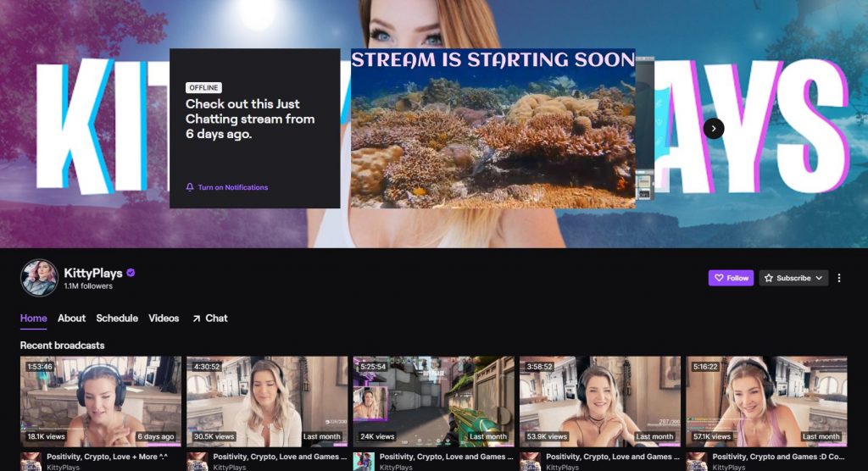Click the '30.5K views' label
Screen dimensions: 868x471
coord(214,436)
